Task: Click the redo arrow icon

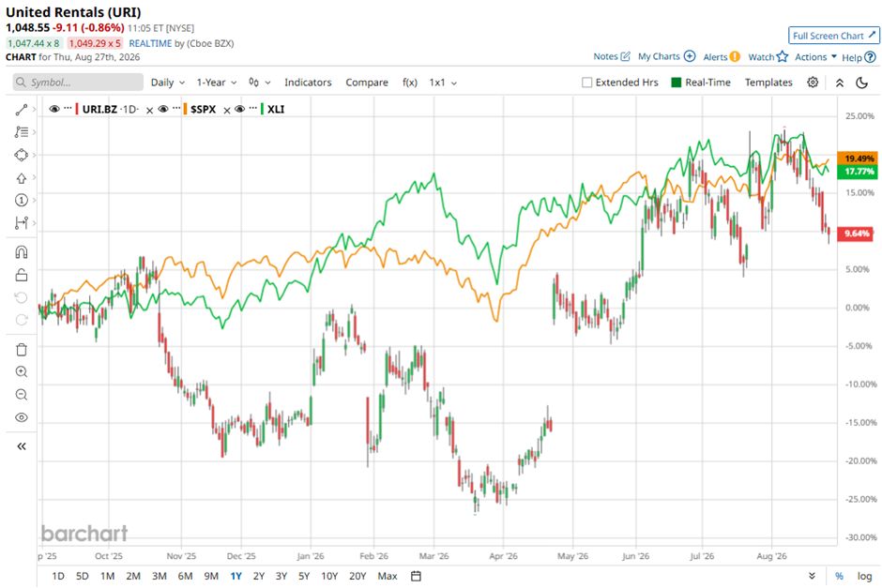Action: tap(22, 320)
